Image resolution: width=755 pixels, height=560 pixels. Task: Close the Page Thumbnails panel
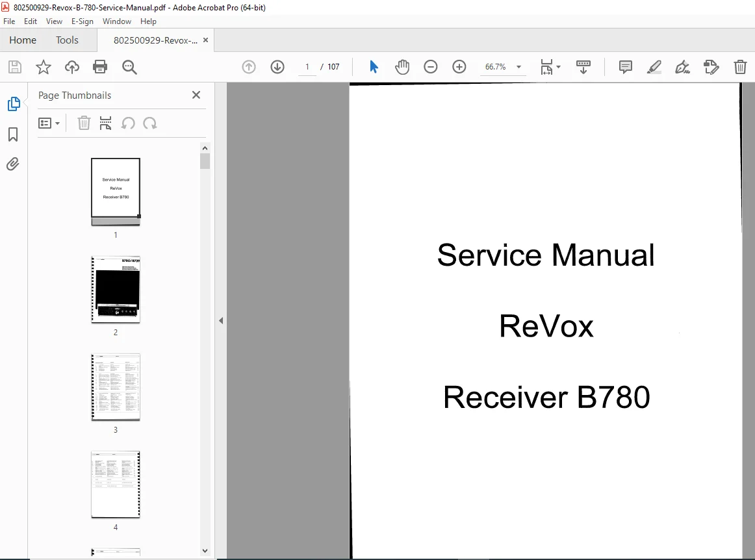tap(196, 95)
